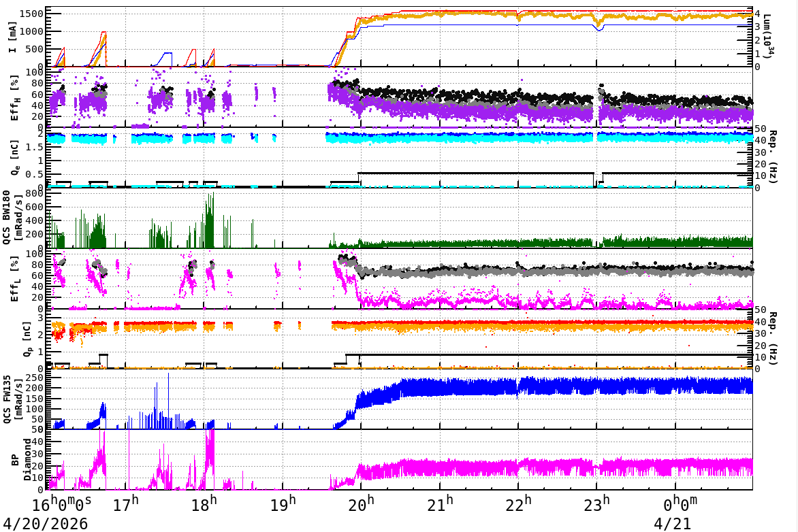
Task: Click the '4/20/2026' date label
Action: (x=46, y=523)
